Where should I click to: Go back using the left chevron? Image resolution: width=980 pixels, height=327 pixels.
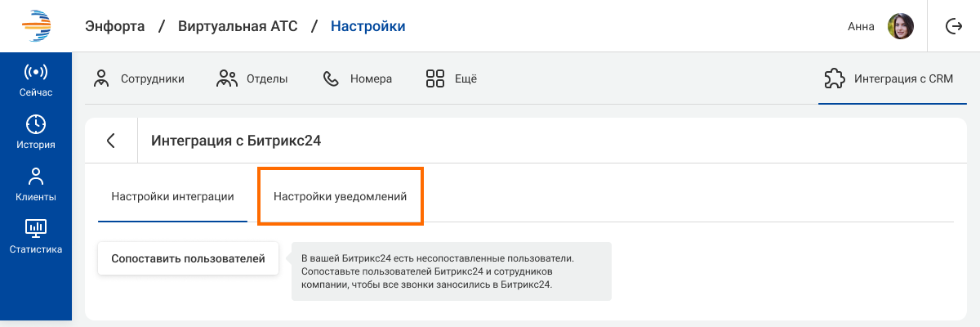111,141
